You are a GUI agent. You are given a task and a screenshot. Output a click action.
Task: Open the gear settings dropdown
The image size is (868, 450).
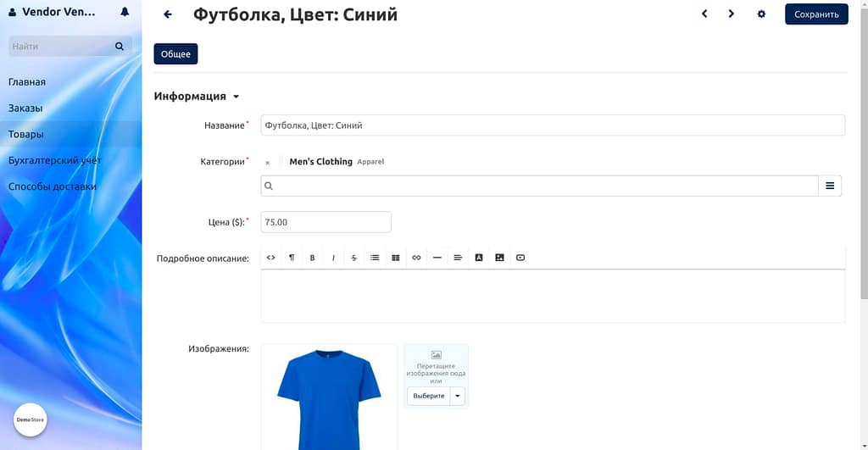[761, 14]
